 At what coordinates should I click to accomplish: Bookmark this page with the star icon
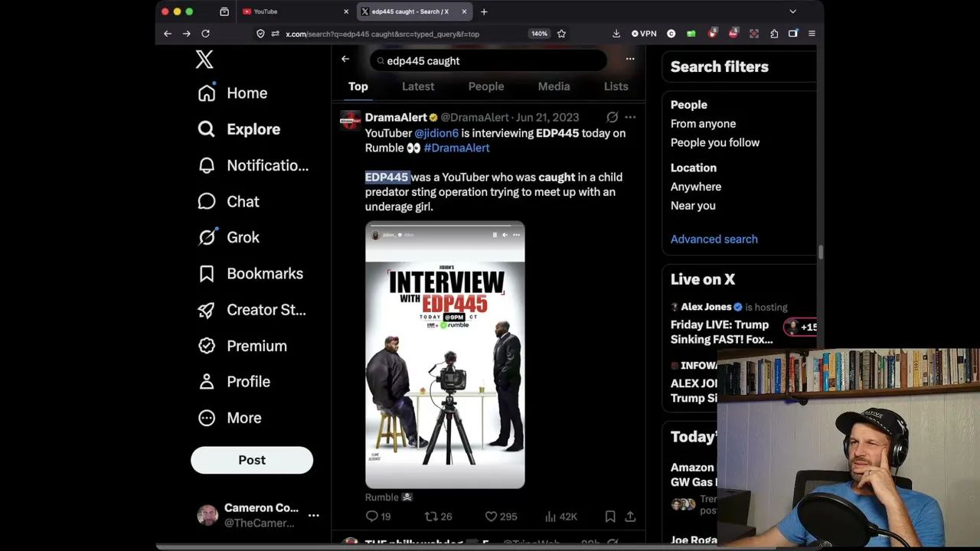pyautogui.click(x=561, y=34)
